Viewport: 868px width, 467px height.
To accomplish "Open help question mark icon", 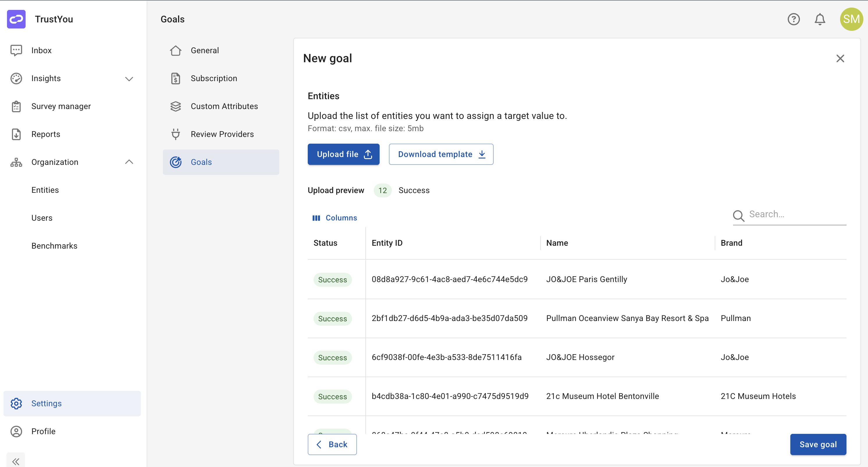I will point(794,19).
